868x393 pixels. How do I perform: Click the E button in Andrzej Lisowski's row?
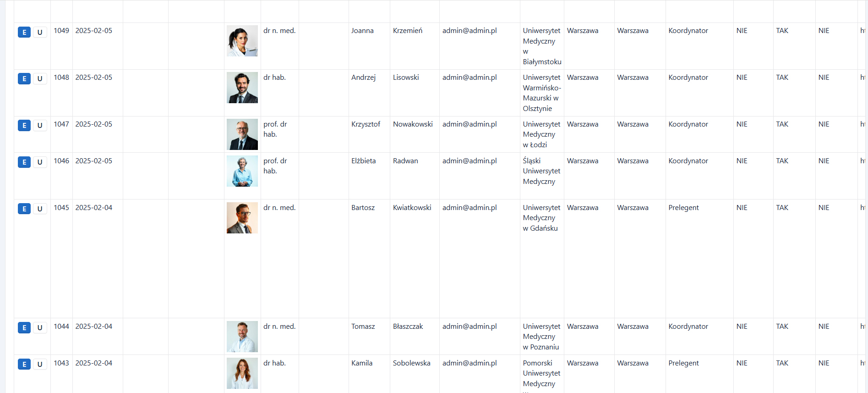point(24,79)
